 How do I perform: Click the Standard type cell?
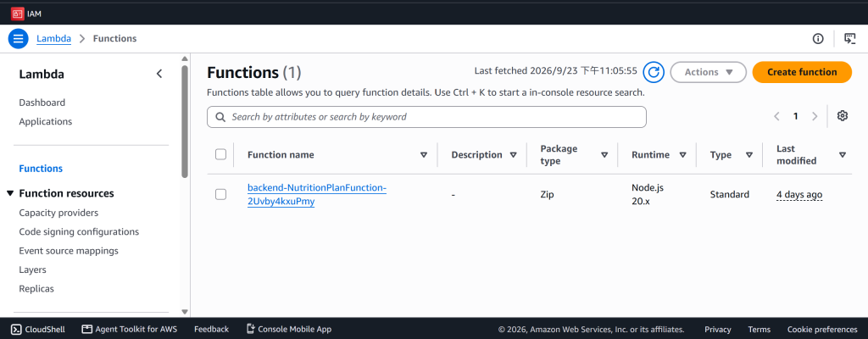click(x=730, y=194)
